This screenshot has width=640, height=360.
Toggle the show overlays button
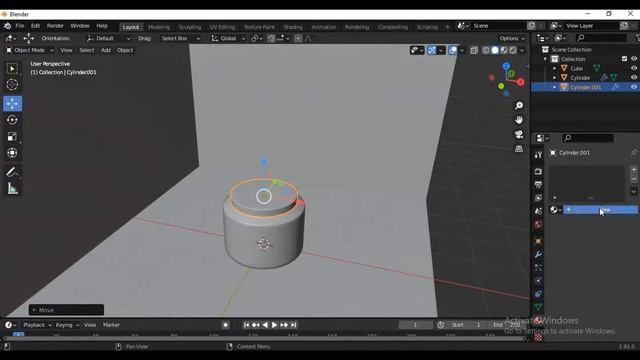click(453, 50)
